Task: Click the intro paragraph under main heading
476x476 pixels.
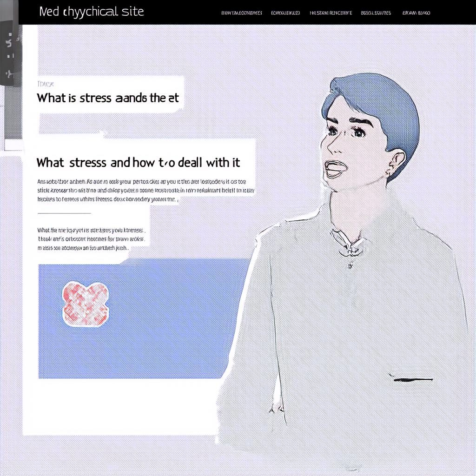Action: tap(145, 190)
